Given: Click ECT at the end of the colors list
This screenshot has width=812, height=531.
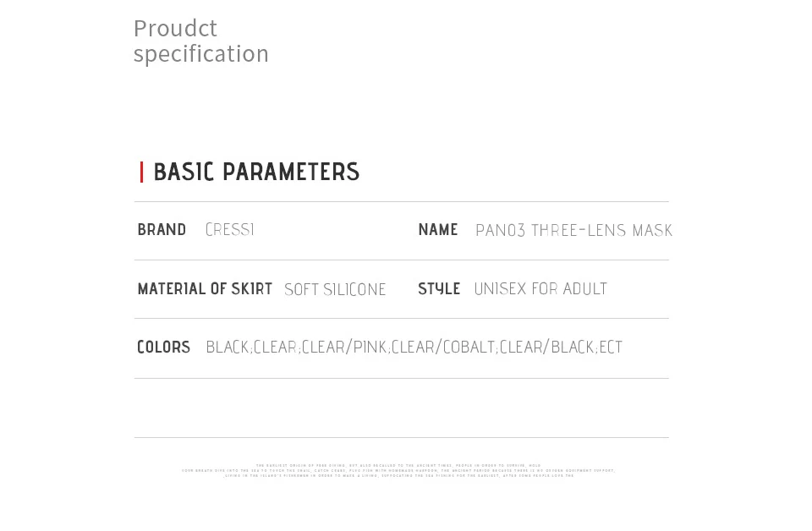Looking at the screenshot, I should (611, 348).
